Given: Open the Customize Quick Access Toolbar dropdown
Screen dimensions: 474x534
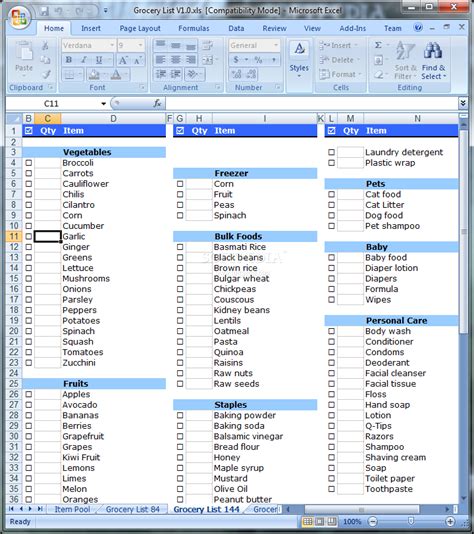Looking at the screenshot, I should tap(106, 11).
